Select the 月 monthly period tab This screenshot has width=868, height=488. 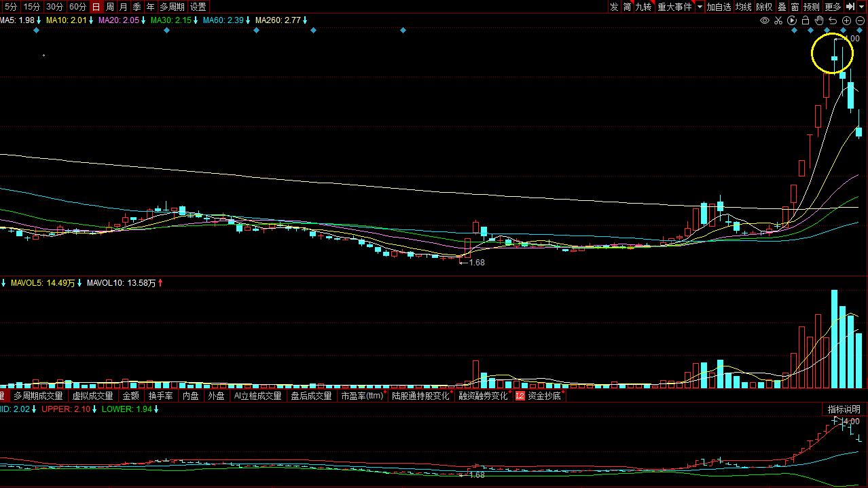123,7
